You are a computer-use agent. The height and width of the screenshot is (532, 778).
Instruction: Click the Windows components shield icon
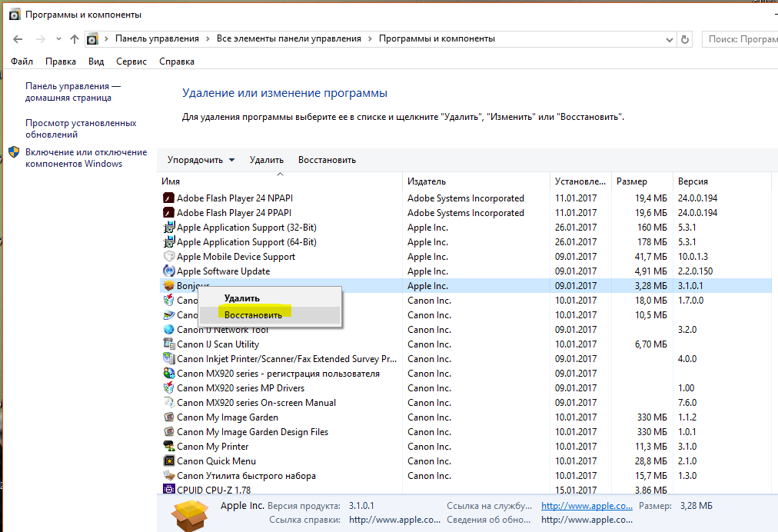(14, 152)
